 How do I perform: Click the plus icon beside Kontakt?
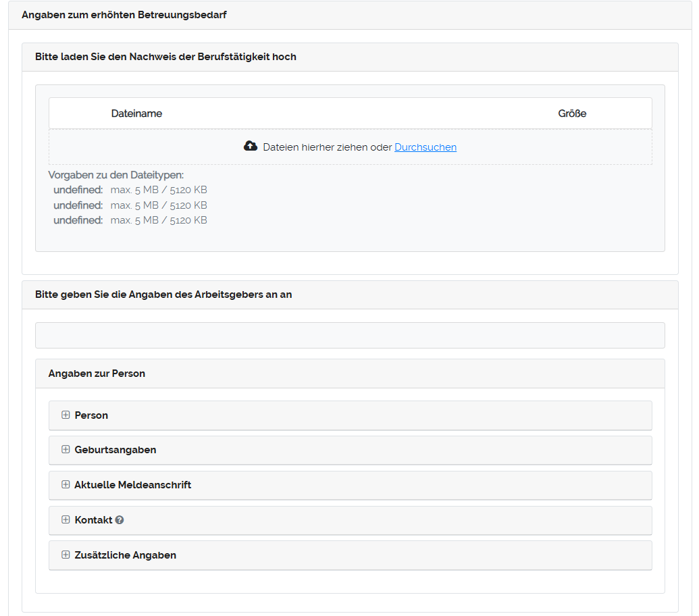coord(66,520)
